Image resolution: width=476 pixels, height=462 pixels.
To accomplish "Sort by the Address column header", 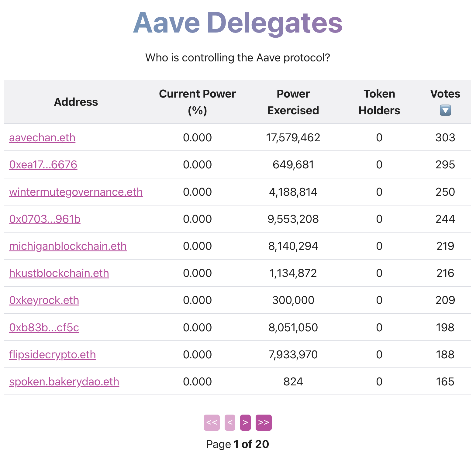I will [x=76, y=102].
